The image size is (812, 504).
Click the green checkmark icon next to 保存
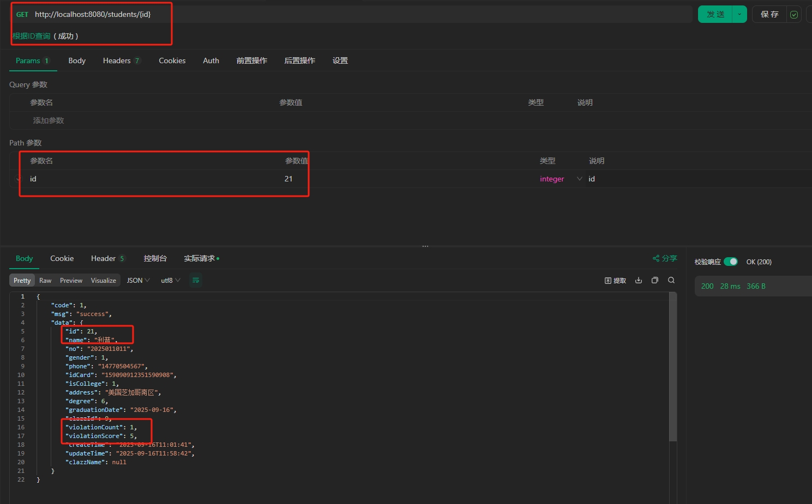point(794,15)
